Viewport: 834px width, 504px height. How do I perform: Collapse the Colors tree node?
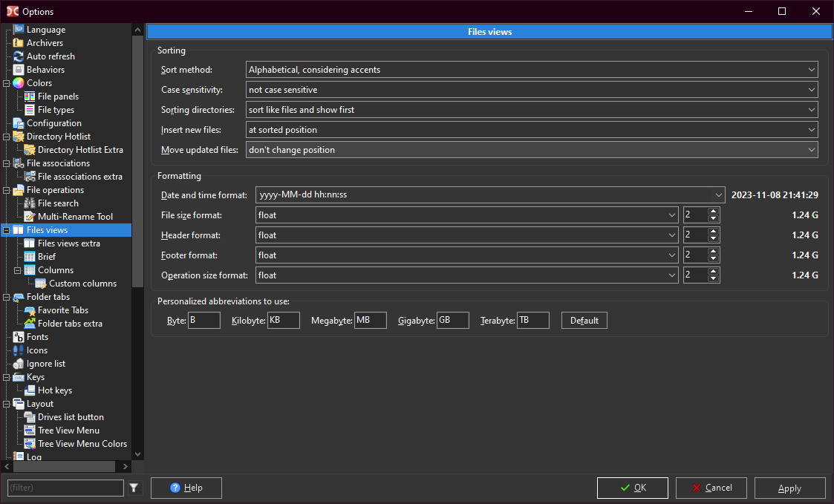point(7,83)
